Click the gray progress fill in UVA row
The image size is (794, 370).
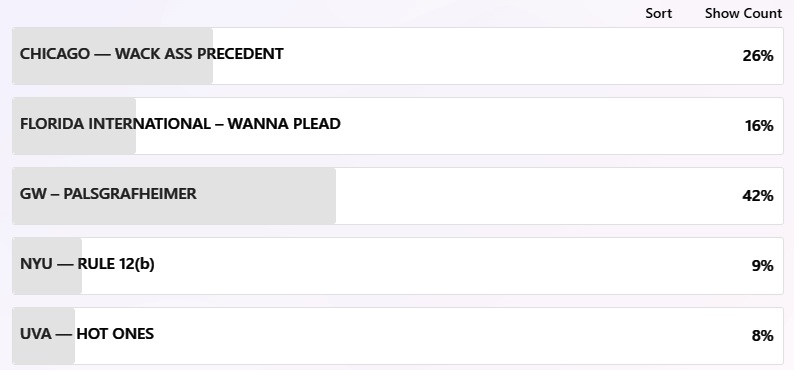point(44,336)
